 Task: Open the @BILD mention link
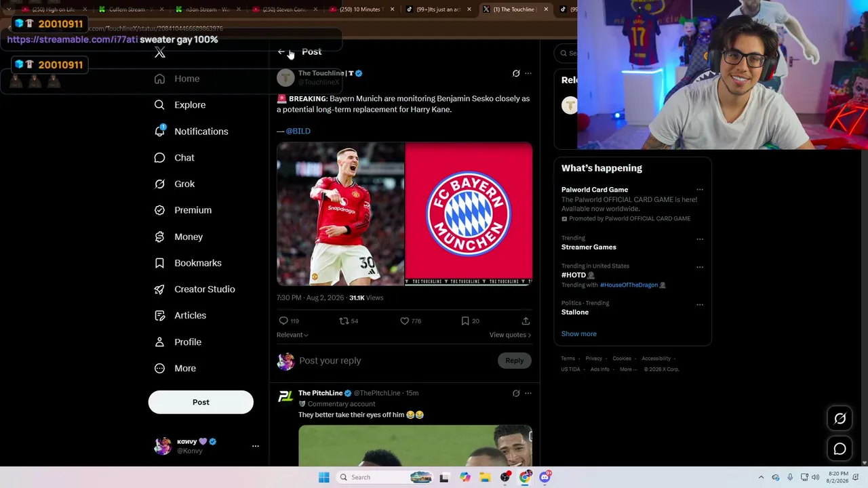[x=298, y=131]
